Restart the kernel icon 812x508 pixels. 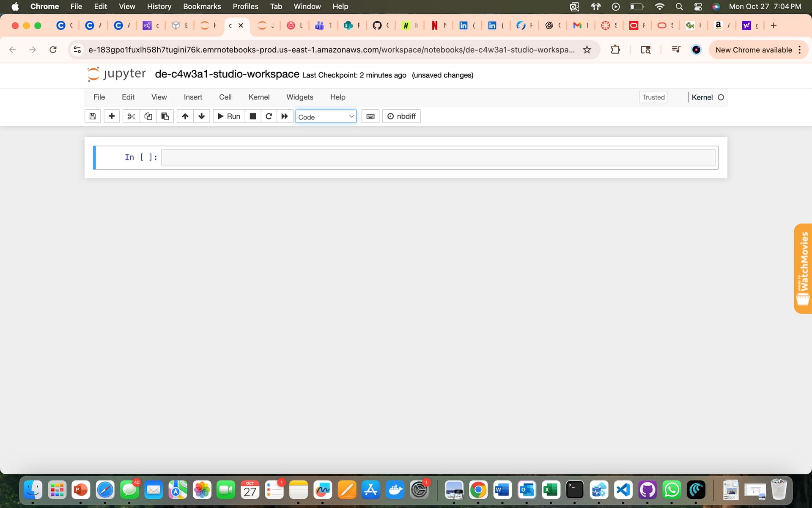[269, 116]
